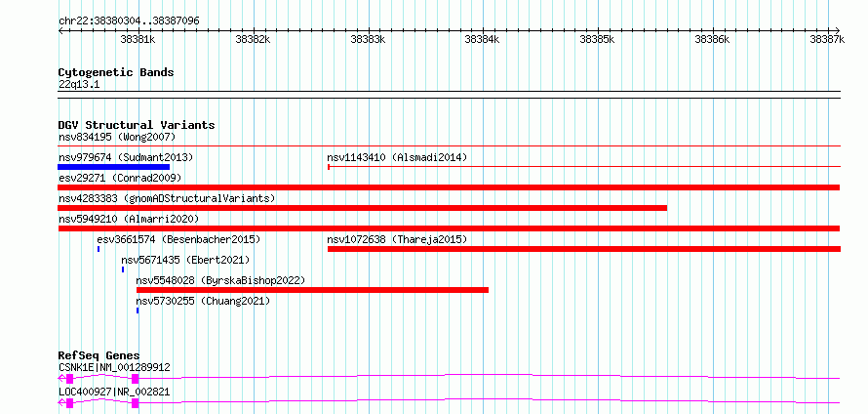The height and width of the screenshot is (414, 868).
Task: Click the CSNK1E|NM_001289912 gene label
Action: (114, 367)
